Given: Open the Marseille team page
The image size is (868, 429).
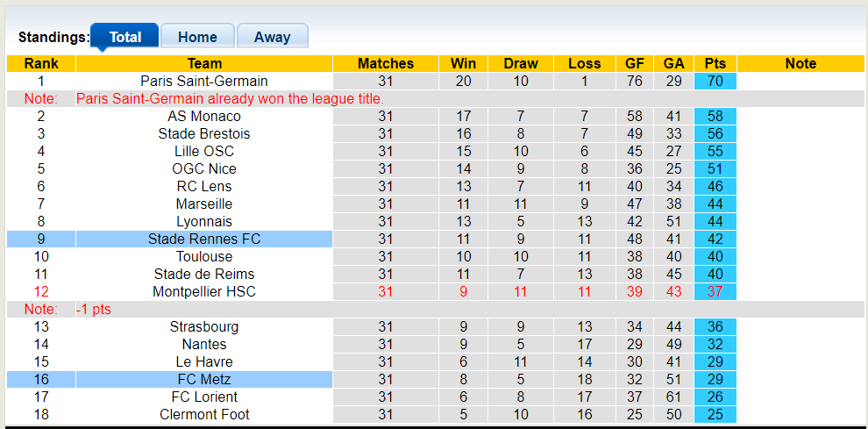Looking at the screenshot, I should [x=204, y=204].
